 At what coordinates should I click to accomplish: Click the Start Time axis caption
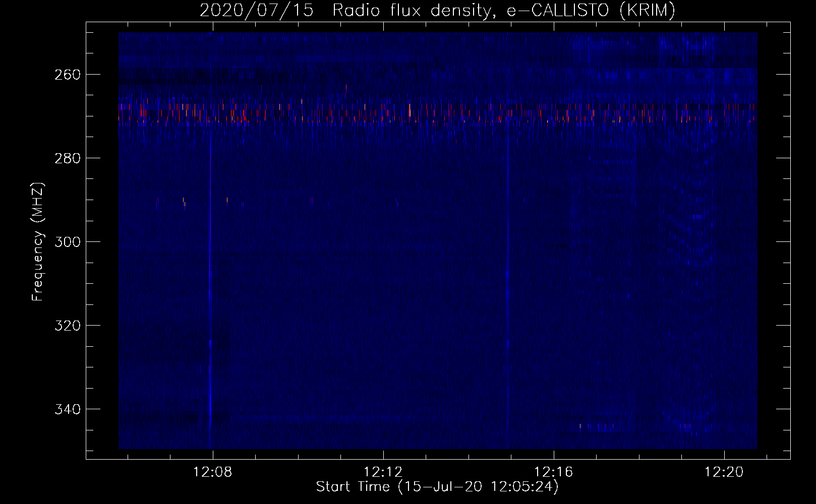[x=437, y=487]
